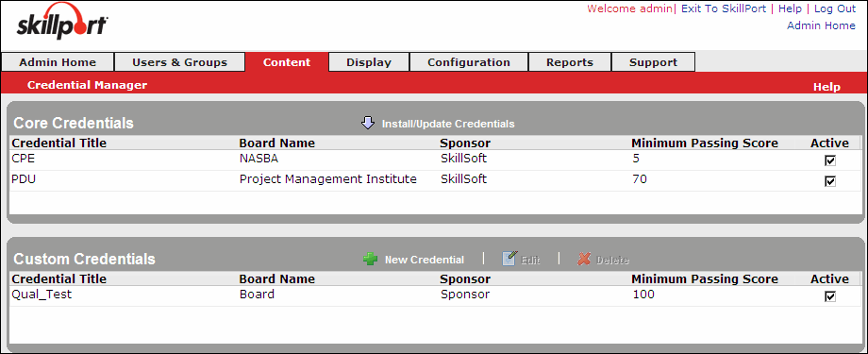Uncheck the Active checkbox for CPE
The height and width of the screenshot is (354, 868).
(830, 160)
